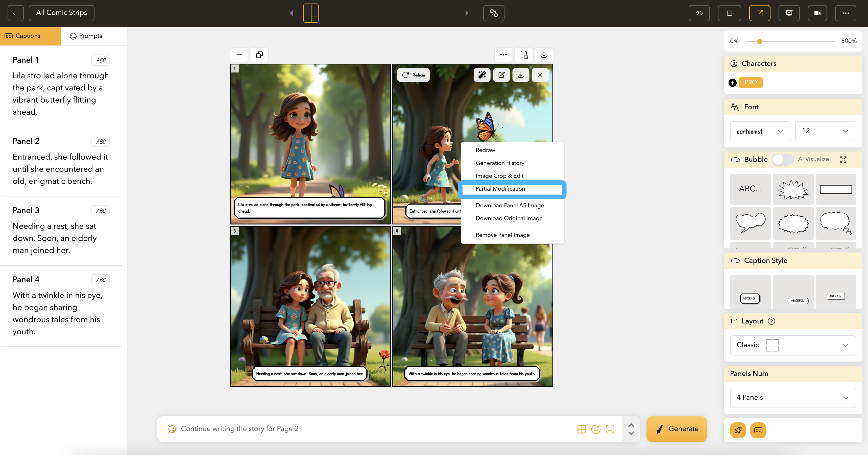Click the export share icon in top bar
868x455 pixels.
pos(759,13)
